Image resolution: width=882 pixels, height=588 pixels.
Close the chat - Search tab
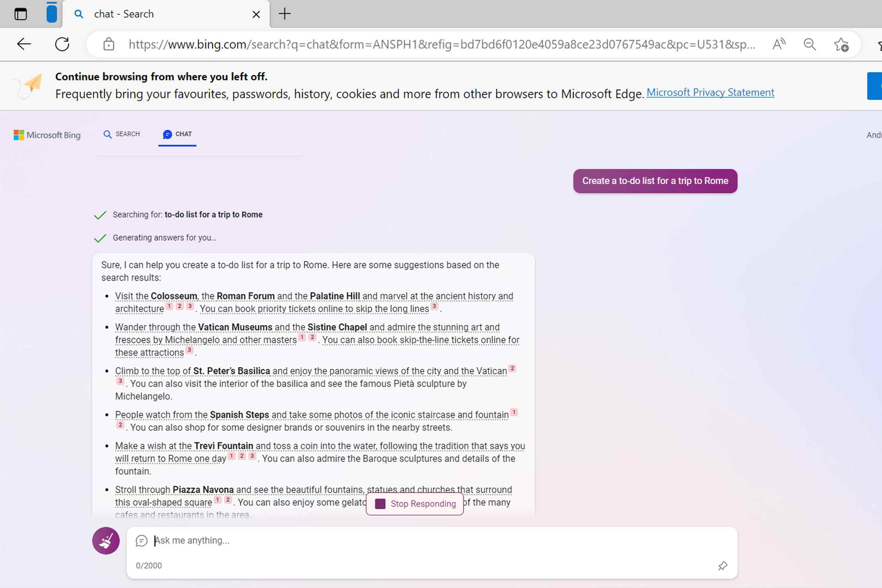256,15
